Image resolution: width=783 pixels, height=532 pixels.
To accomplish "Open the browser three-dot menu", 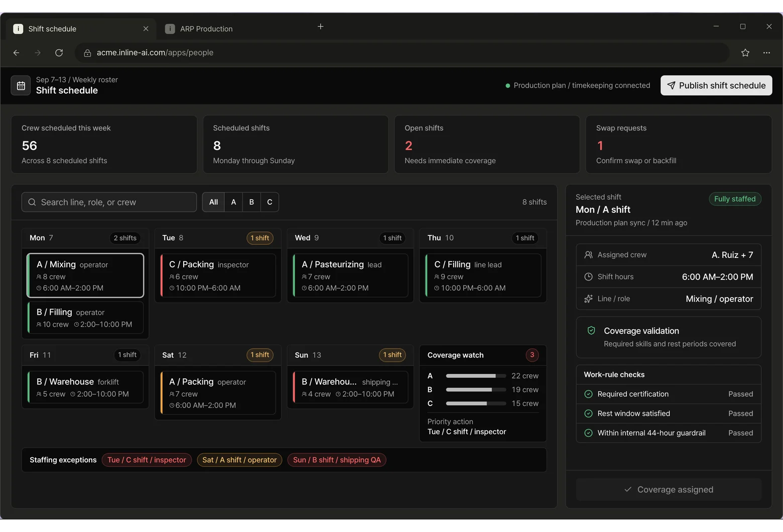I will click(x=766, y=53).
